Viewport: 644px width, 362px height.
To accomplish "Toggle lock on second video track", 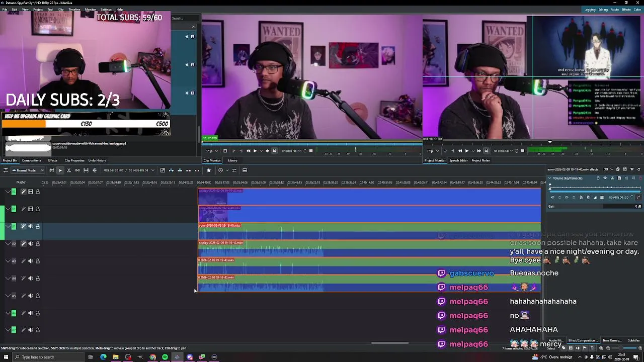I will coord(37,209).
